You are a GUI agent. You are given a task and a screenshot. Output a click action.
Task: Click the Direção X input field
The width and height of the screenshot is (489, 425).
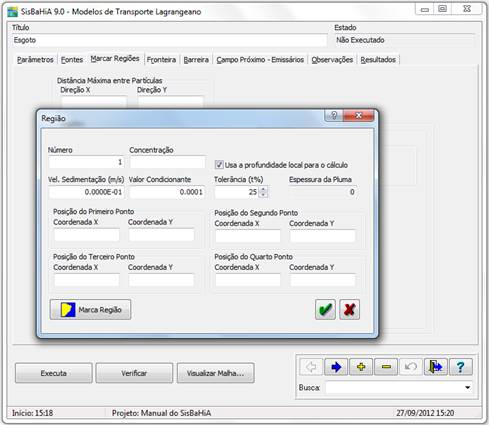point(94,102)
